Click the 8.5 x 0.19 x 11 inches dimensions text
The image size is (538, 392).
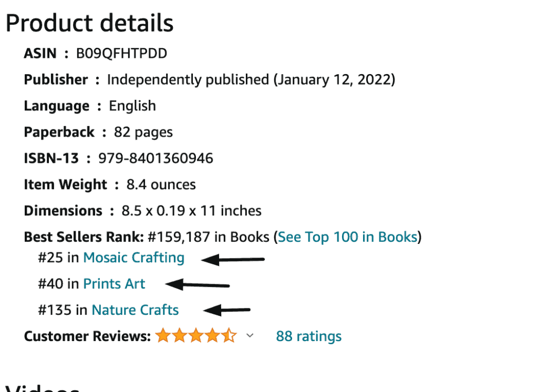(191, 211)
